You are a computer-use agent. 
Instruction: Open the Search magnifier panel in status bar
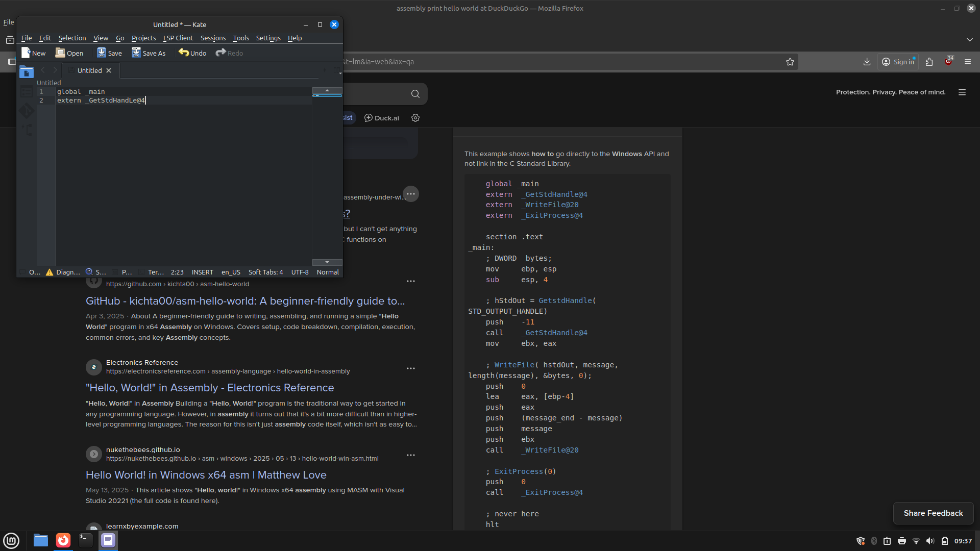[95, 272]
